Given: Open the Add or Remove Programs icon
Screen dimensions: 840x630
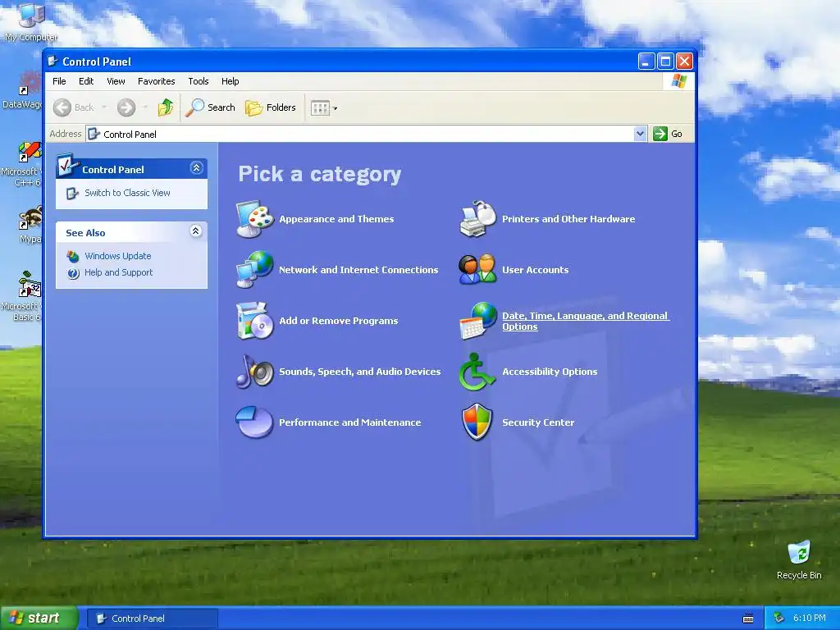Looking at the screenshot, I should click(x=255, y=321).
